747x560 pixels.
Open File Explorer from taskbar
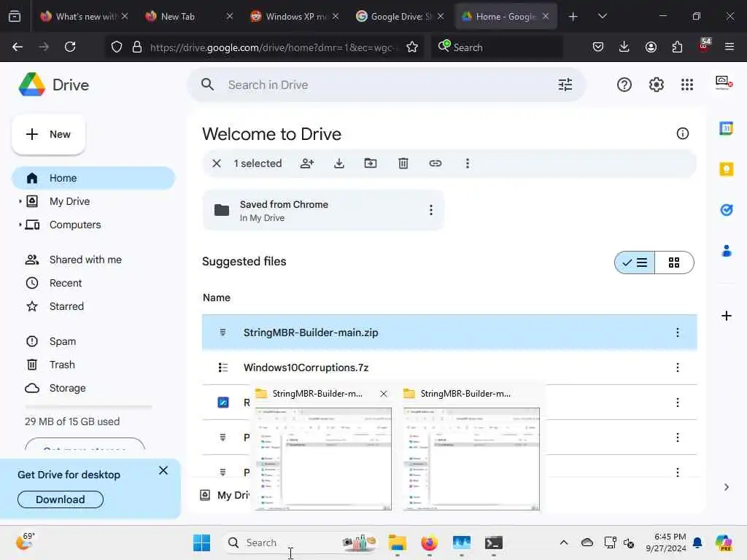pos(397,542)
